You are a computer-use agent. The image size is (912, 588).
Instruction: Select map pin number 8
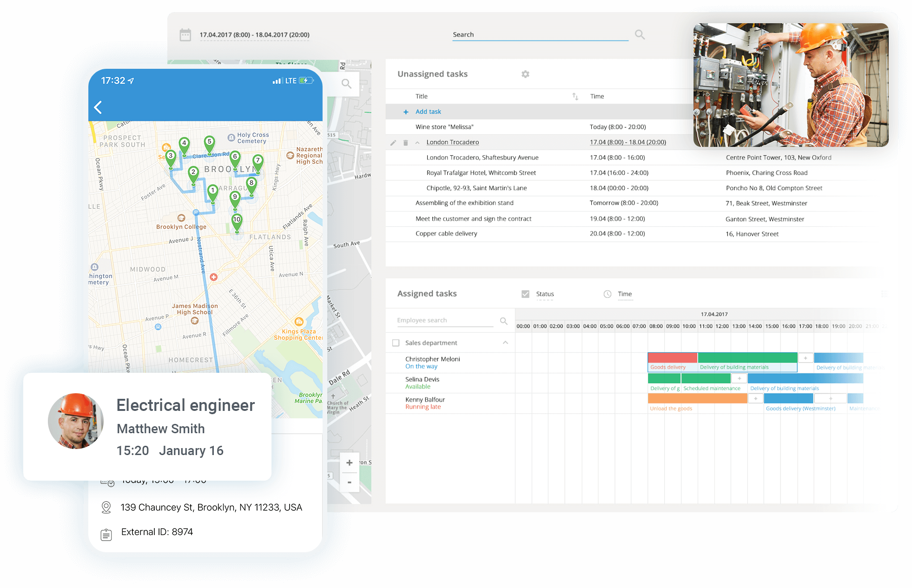pos(251,185)
